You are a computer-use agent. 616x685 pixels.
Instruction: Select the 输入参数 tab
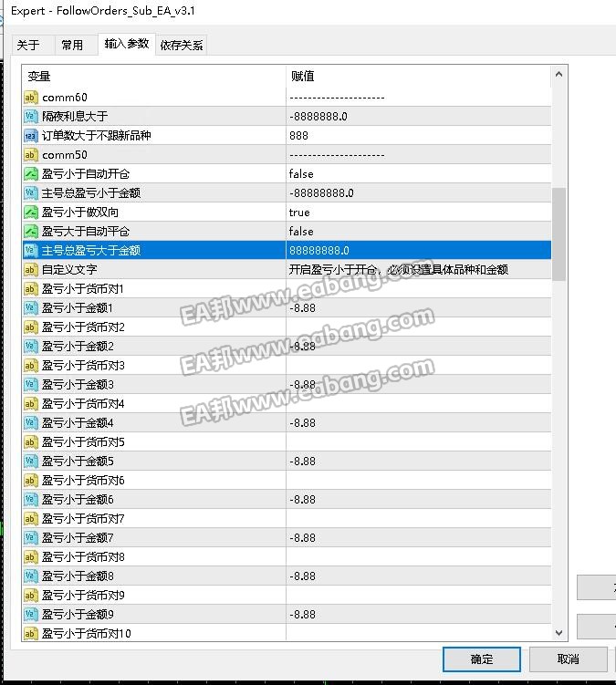127,44
